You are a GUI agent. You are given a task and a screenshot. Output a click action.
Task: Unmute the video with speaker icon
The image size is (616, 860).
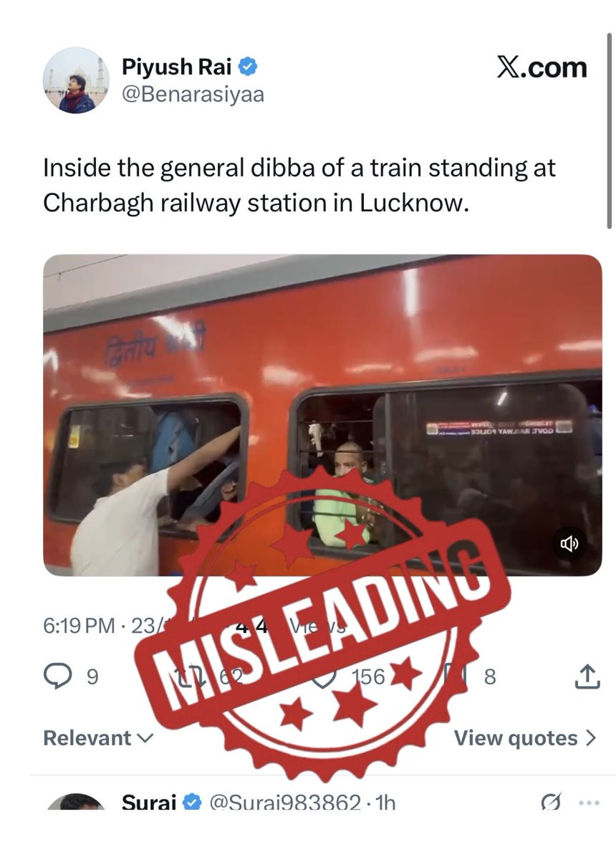click(x=569, y=544)
